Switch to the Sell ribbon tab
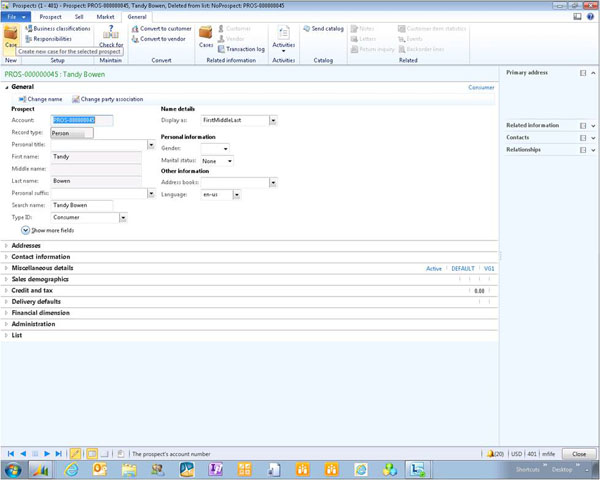This screenshot has height=480, width=600. (79, 17)
